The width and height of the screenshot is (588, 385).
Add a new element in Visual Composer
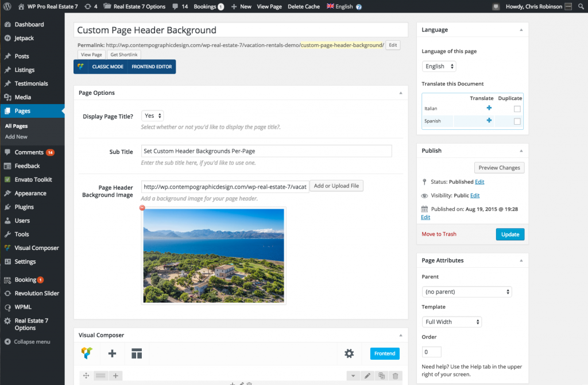pos(112,353)
